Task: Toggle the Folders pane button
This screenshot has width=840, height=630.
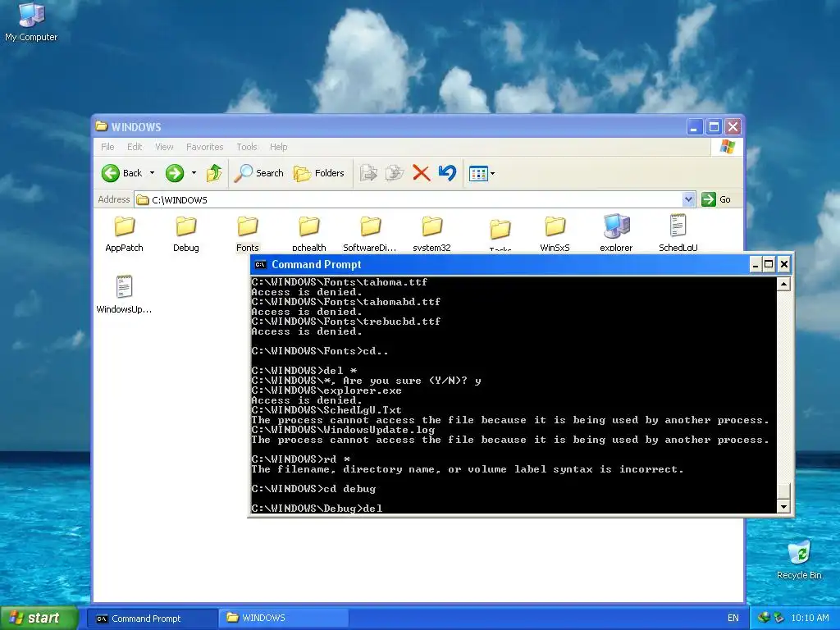Action: (319, 173)
